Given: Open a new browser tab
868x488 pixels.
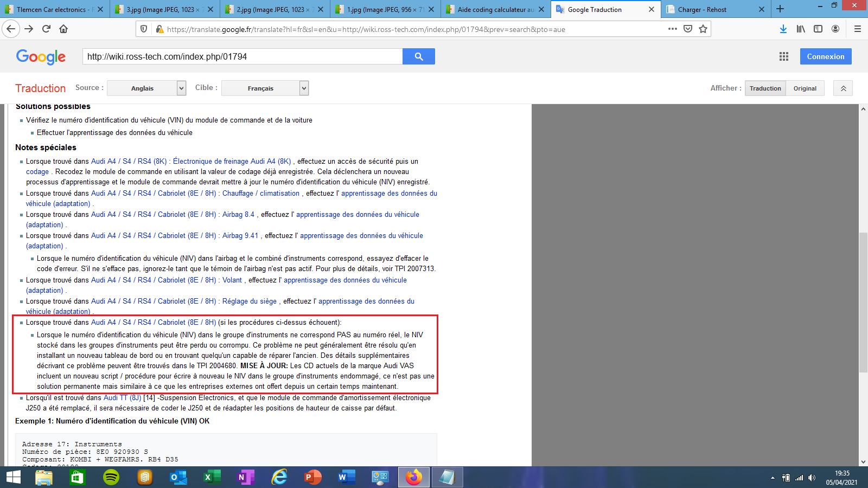Looking at the screenshot, I should coord(780,9).
